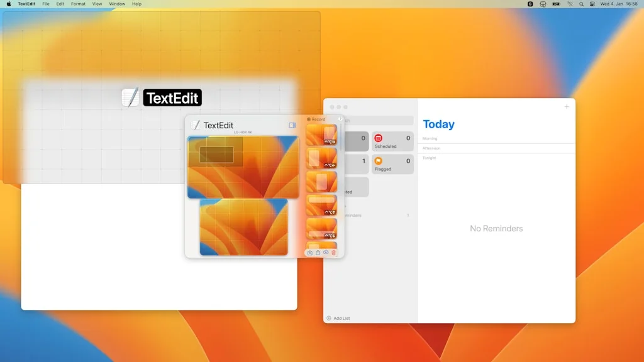Screen dimensions: 644x362
Task: Select the Flagged icon in Reminders
Action: tap(377, 161)
